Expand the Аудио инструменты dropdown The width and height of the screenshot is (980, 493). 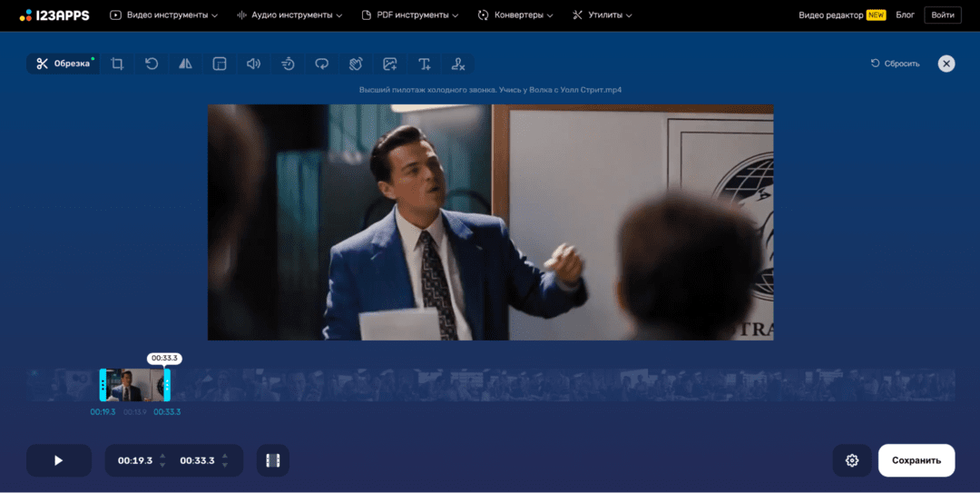[x=289, y=15]
